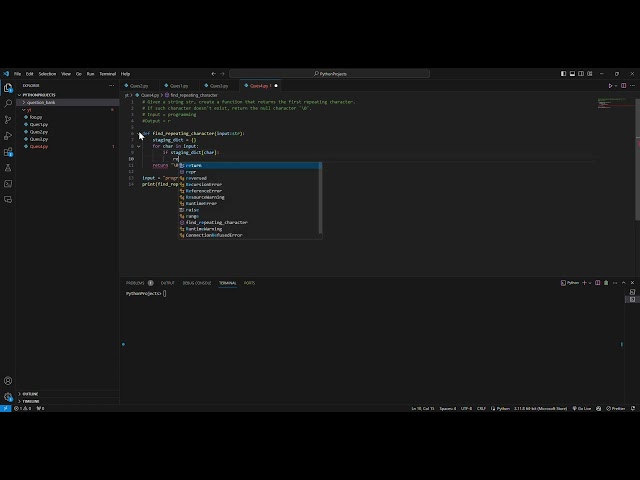Image resolution: width=640 pixels, height=480 pixels.
Task: Open the Customize Layout icon
Action: pos(590,74)
